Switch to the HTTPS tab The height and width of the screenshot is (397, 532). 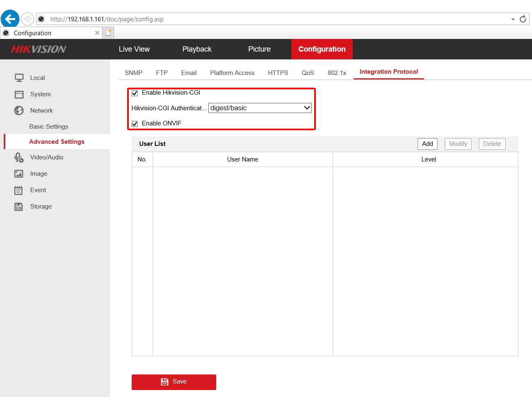(x=278, y=73)
